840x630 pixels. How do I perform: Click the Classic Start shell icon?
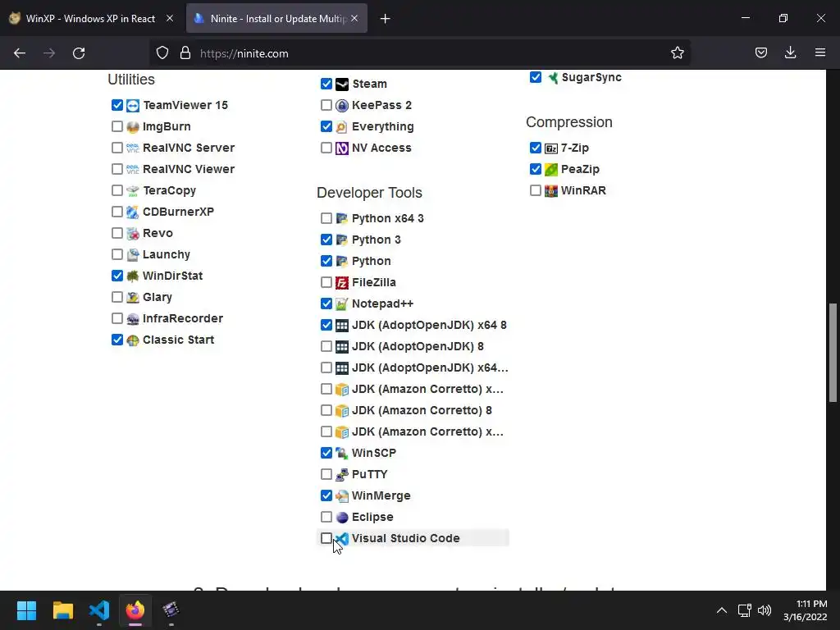[133, 340]
